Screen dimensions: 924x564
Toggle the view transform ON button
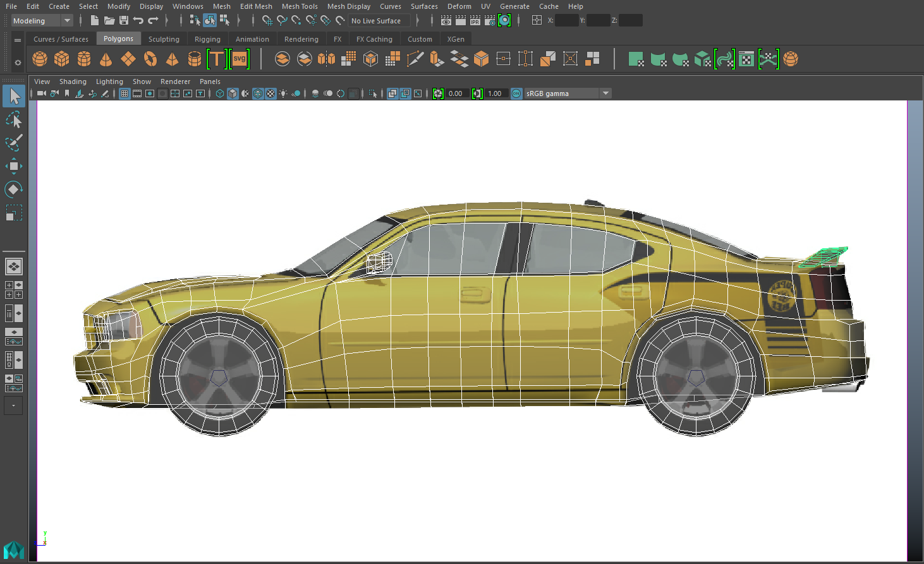(x=516, y=93)
